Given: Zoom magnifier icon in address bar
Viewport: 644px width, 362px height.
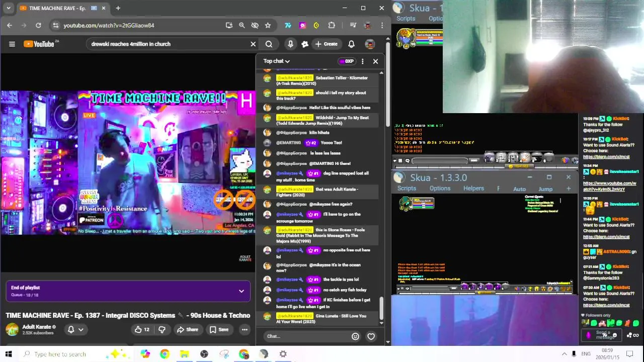Looking at the screenshot, I should coord(242,25).
